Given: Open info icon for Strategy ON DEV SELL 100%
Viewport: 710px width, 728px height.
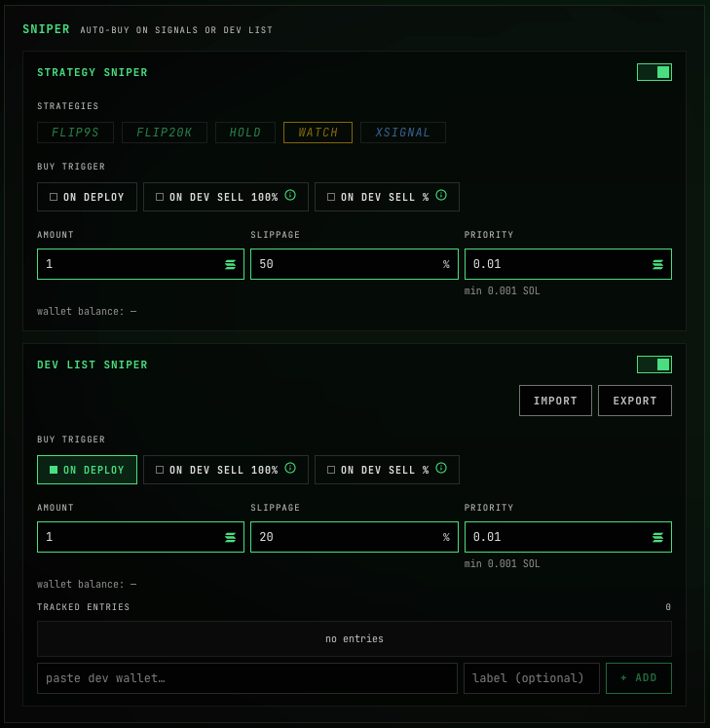Looking at the screenshot, I should click(290, 195).
